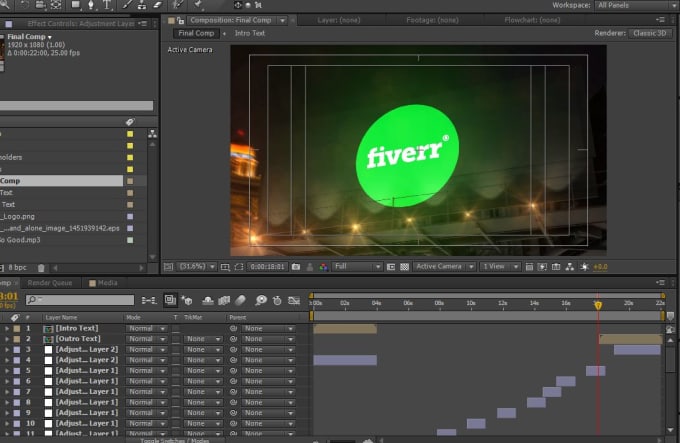This screenshot has width=680, height=443.
Task: Enable Draft 3D in timeline
Action: point(187,300)
